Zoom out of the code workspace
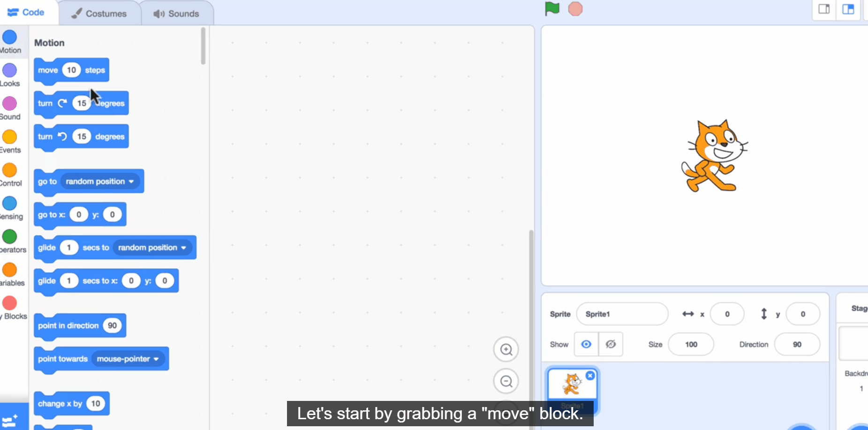This screenshot has width=868, height=430. pyautogui.click(x=506, y=381)
